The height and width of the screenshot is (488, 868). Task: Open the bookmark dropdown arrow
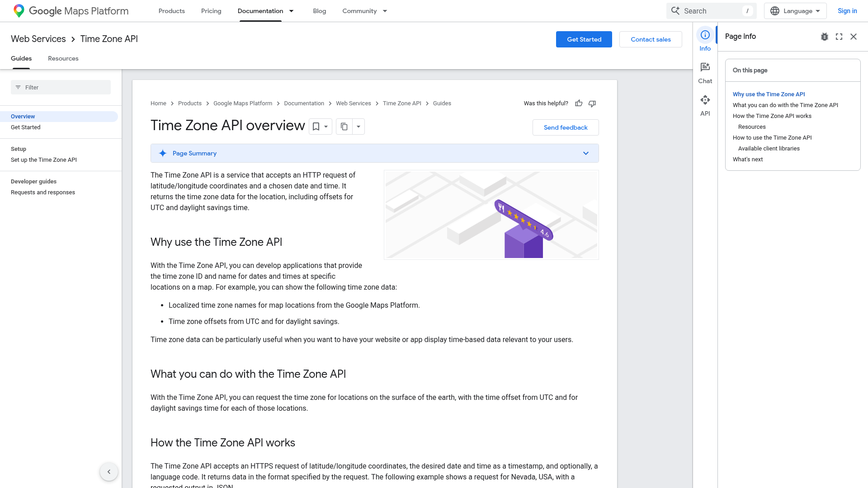pyautogui.click(x=326, y=127)
